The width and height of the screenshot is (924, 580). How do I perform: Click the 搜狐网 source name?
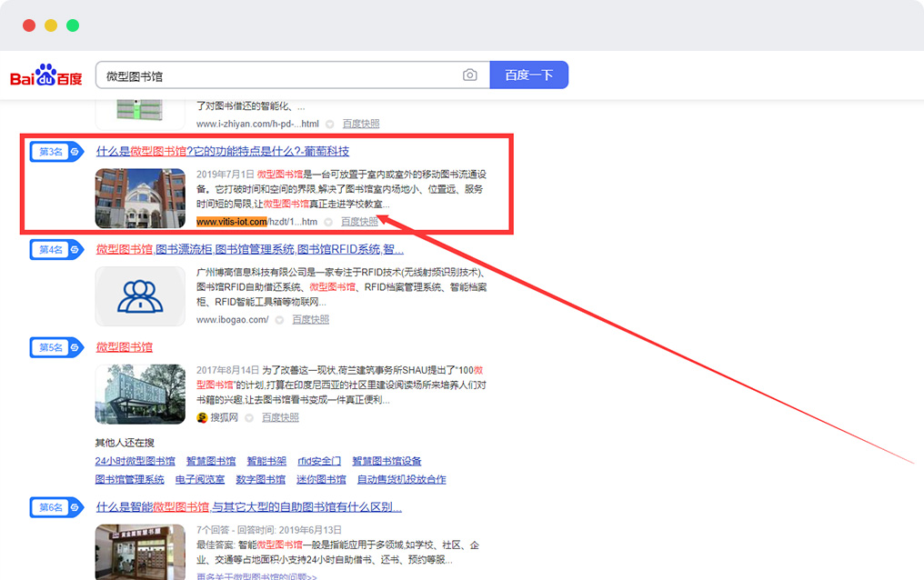224,417
